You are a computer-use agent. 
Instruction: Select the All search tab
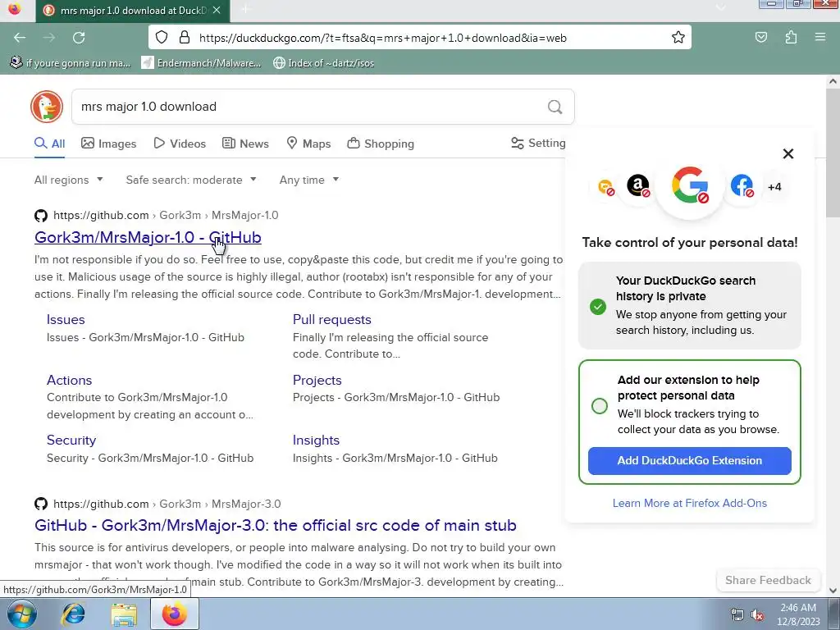[50, 144]
